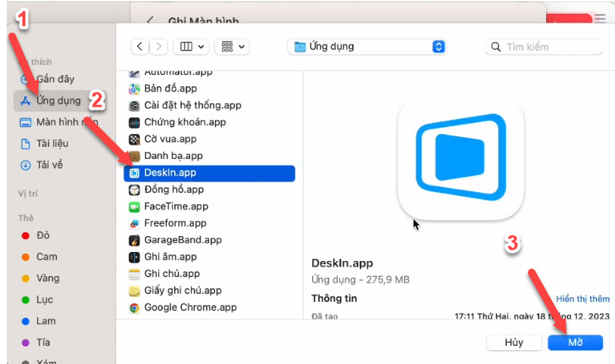Select the purple Tía tag
615x364 pixels.
pyautogui.click(x=36, y=343)
